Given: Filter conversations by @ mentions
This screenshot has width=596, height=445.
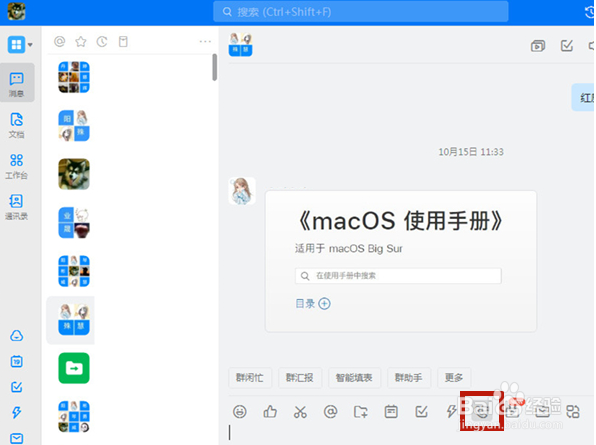Looking at the screenshot, I should pos(60,41).
